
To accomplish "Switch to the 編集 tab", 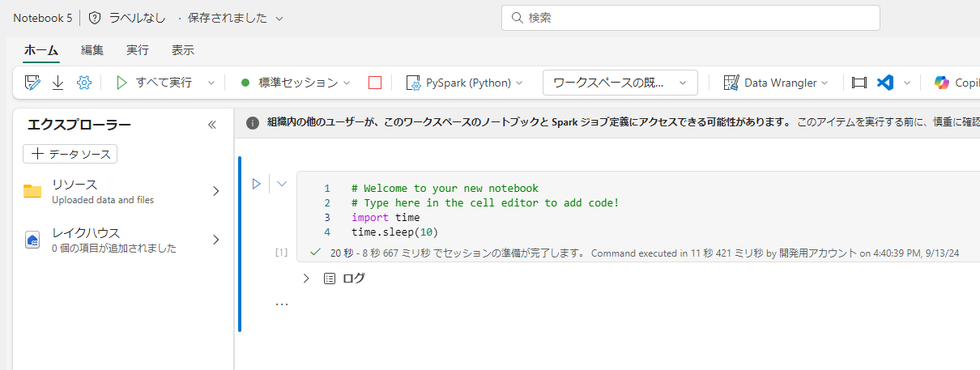I will pyautogui.click(x=92, y=50).
